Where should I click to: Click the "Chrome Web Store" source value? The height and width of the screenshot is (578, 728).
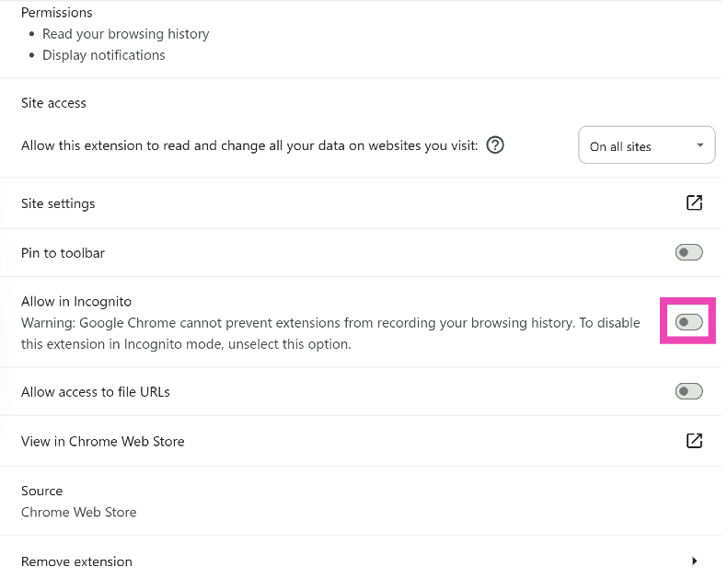pos(78,512)
